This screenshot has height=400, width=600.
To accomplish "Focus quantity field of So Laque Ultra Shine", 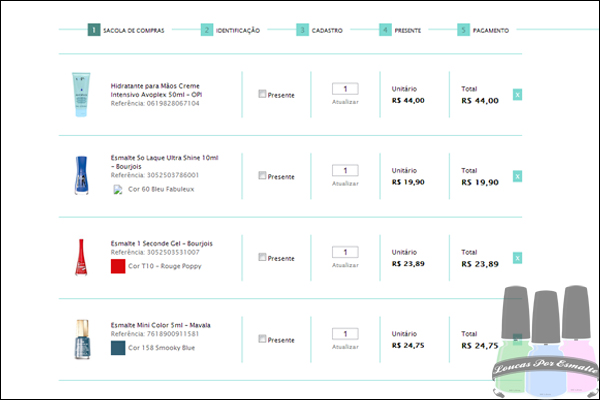I will pos(345,170).
